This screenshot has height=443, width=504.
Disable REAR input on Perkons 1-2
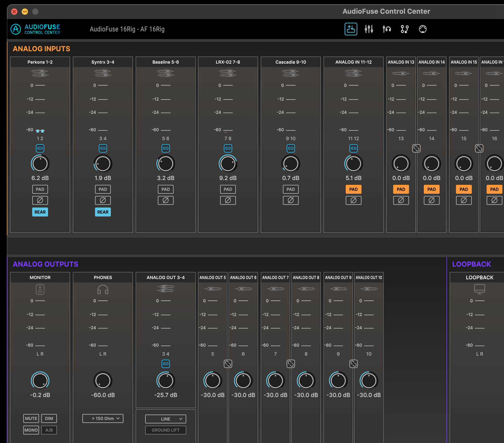click(40, 212)
